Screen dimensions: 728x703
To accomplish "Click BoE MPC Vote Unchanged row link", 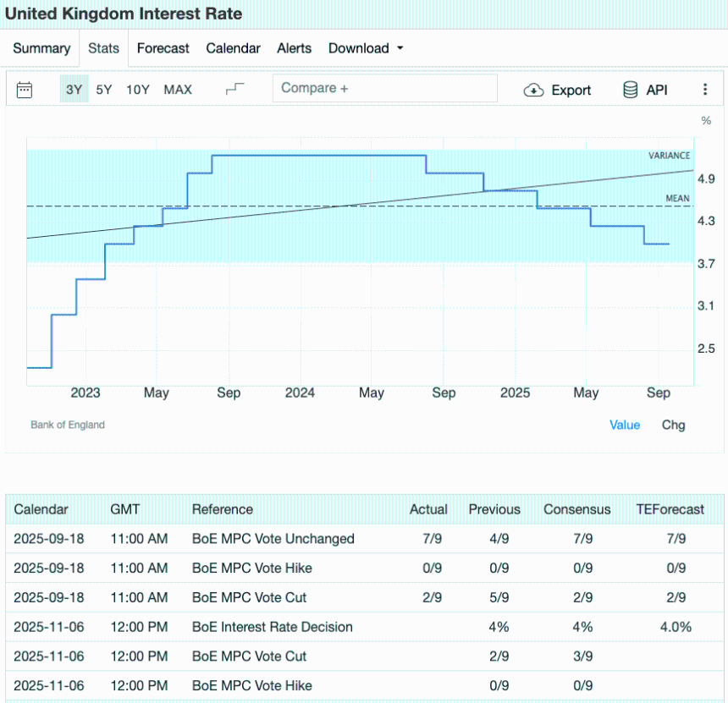I will click(x=273, y=539).
